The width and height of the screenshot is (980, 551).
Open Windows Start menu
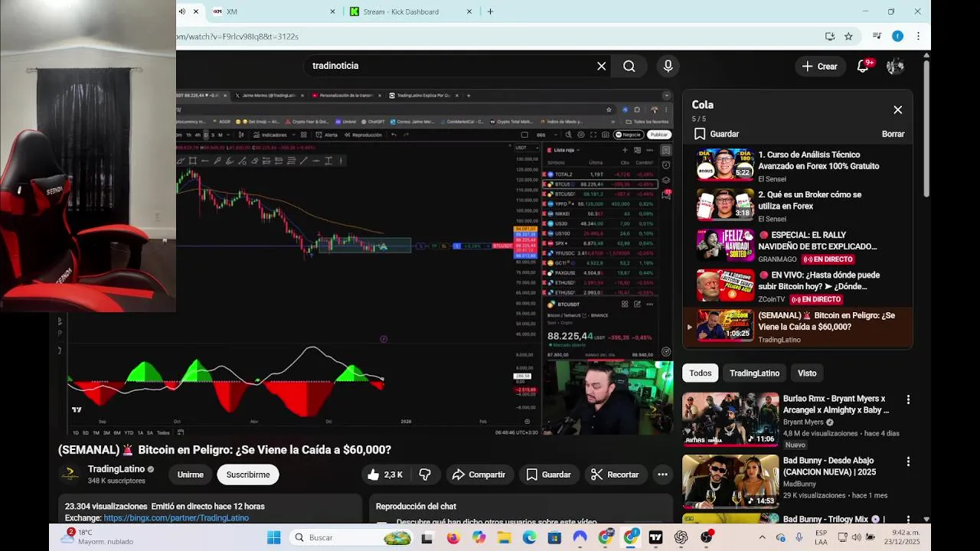tap(273, 538)
